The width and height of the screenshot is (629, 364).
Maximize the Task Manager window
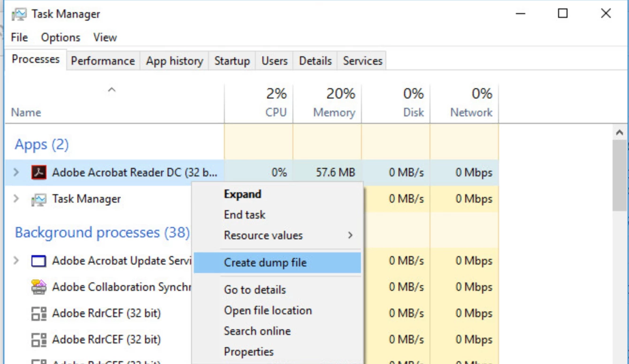coord(563,14)
